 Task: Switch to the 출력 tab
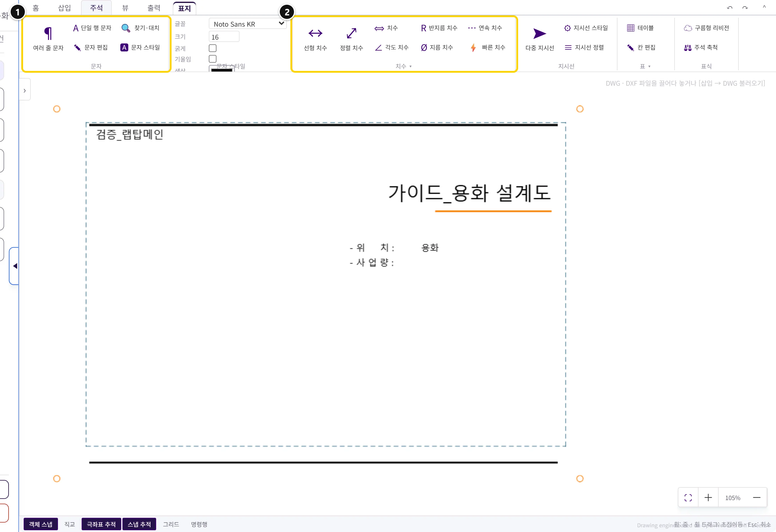point(154,8)
